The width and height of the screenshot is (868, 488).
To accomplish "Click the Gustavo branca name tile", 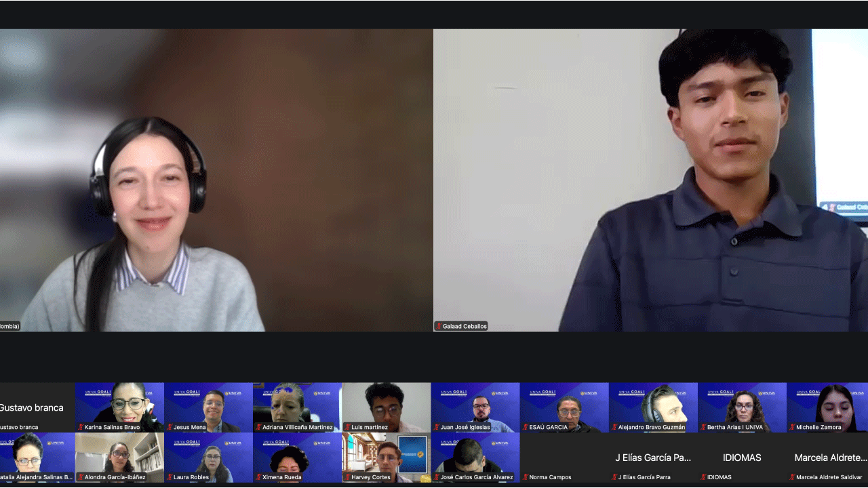I will 34,407.
